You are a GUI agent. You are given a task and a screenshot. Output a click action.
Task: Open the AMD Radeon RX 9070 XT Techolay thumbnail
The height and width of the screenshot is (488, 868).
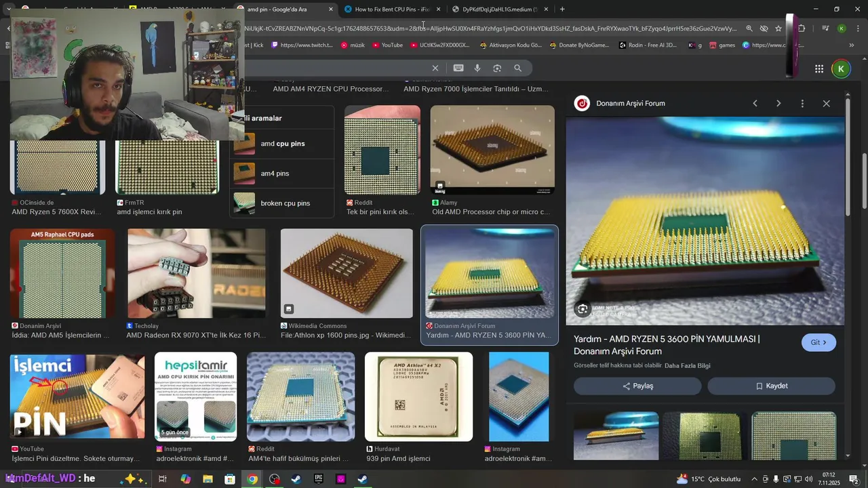click(x=196, y=274)
